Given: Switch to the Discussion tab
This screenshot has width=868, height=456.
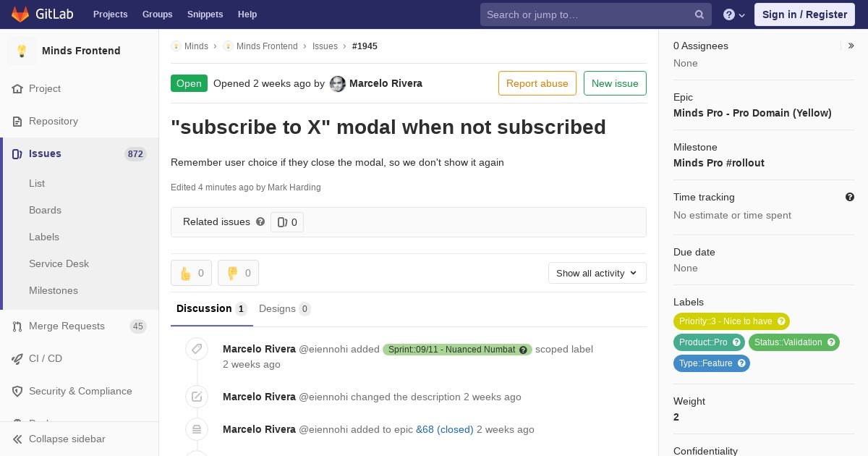Looking at the screenshot, I should point(212,309).
